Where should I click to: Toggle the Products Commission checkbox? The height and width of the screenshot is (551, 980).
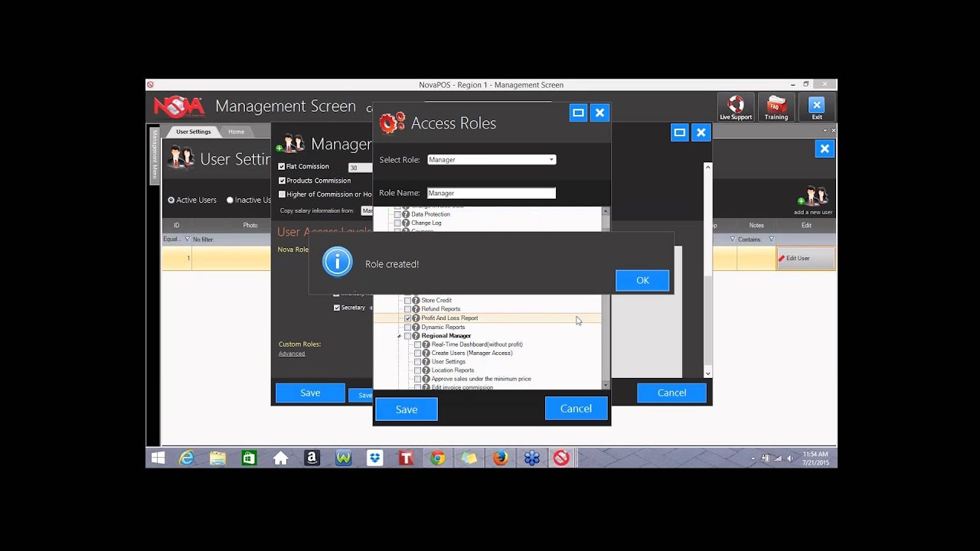(282, 181)
